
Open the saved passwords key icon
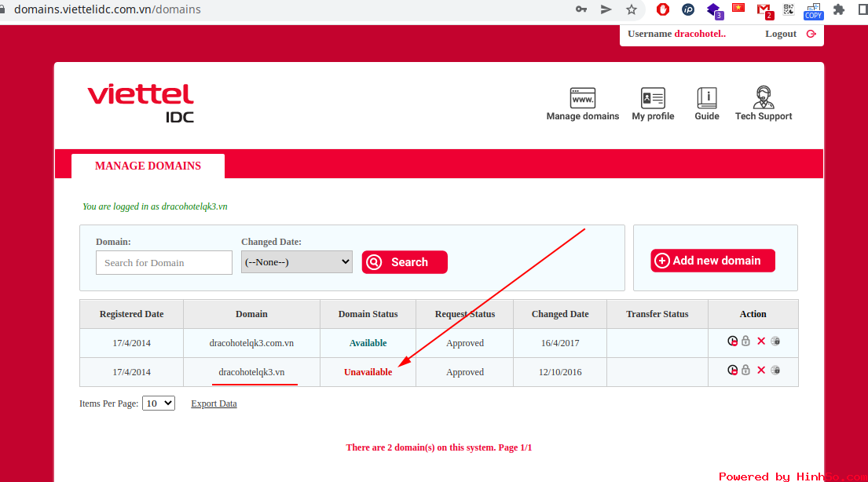581,9
